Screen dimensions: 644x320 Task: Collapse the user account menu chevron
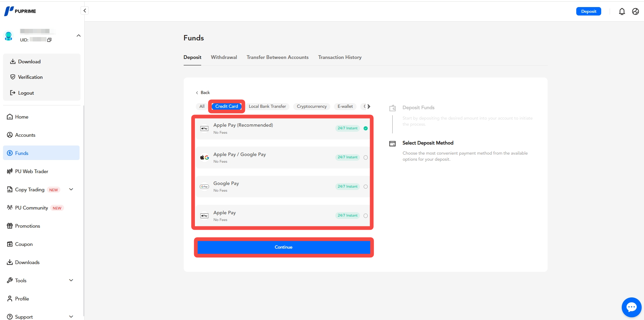(79, 36)
